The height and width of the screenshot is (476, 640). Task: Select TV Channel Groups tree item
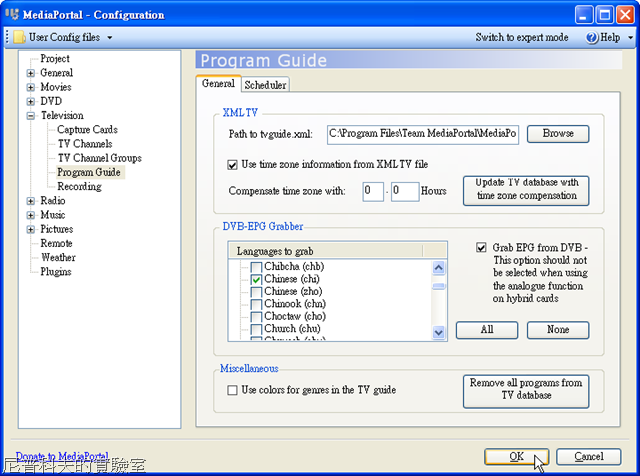click(100, 158)
